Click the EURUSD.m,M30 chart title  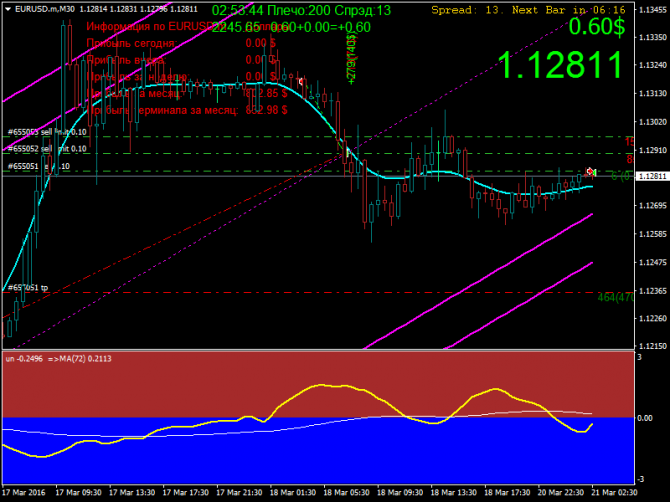click(x=44, y=9)
